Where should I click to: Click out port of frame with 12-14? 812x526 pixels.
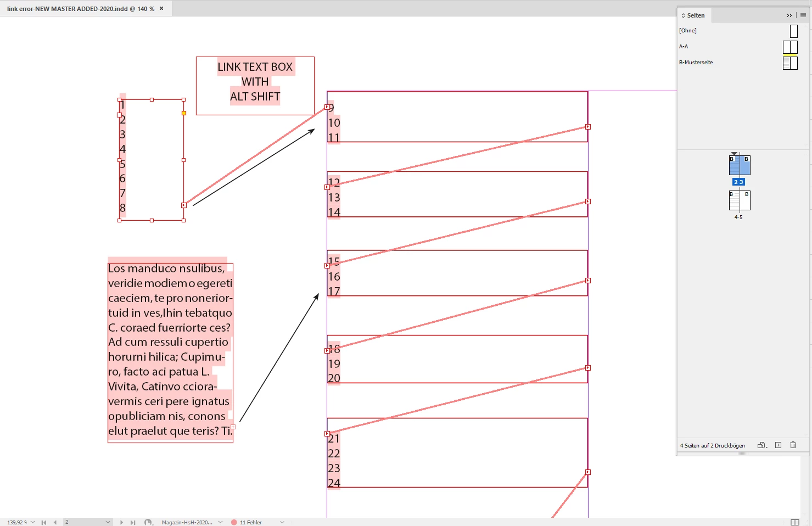(x=588, y=202)
